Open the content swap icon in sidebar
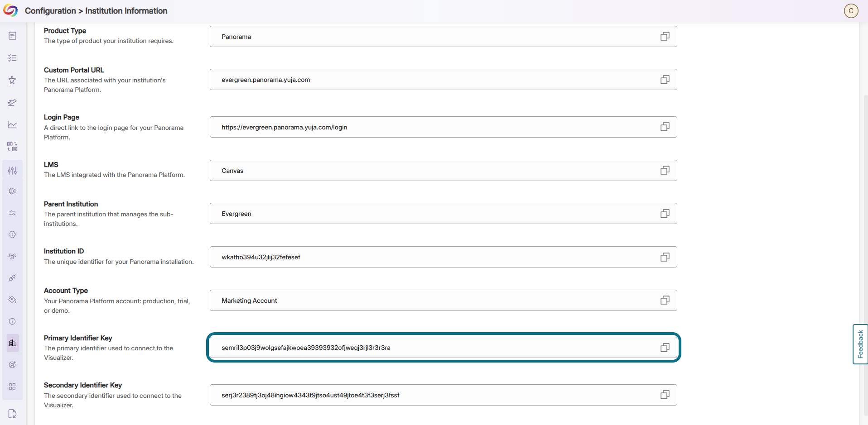This screenshot has width=868, height=425. click(x=12, y=147)
